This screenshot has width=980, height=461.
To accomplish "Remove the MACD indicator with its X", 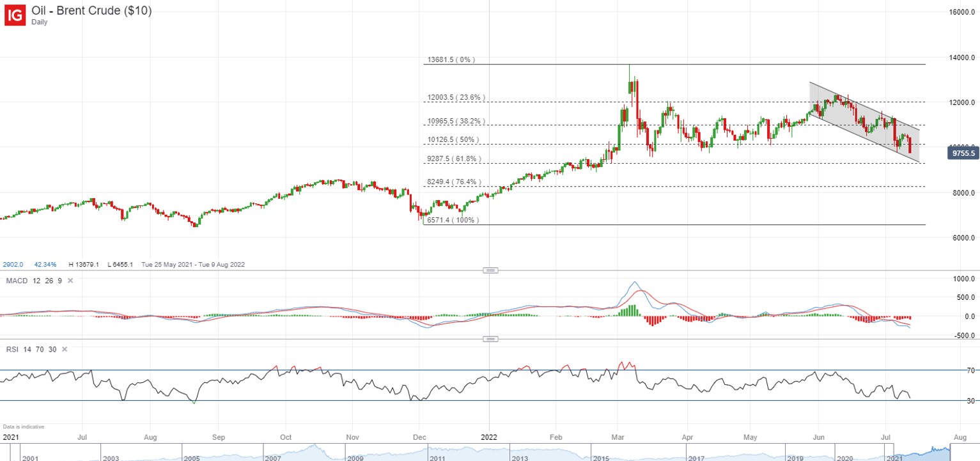I will click(71, 281).
